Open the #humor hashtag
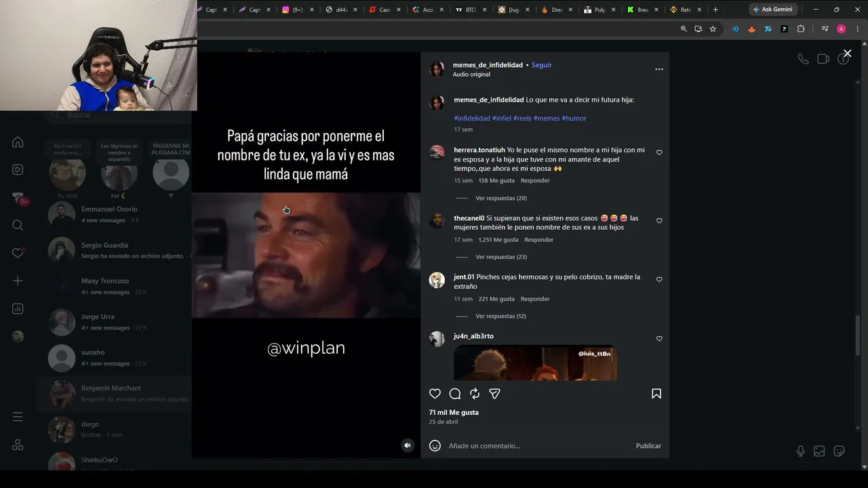Screen dimensions: 868x488 tap(574, 119)
